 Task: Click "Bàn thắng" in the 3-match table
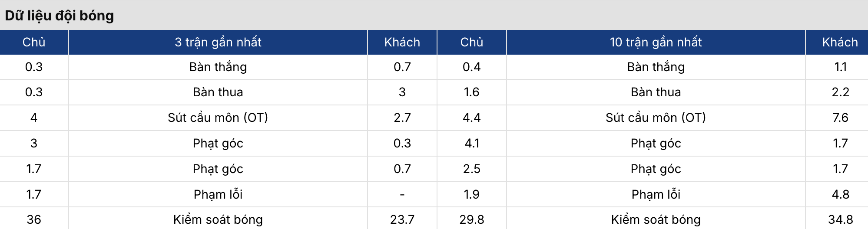tap(218, 67)
